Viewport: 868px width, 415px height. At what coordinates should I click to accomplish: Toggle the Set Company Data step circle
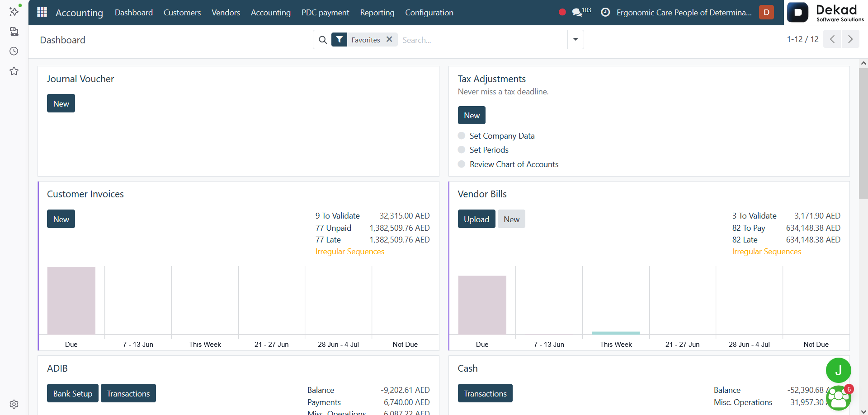coord(462,135)
